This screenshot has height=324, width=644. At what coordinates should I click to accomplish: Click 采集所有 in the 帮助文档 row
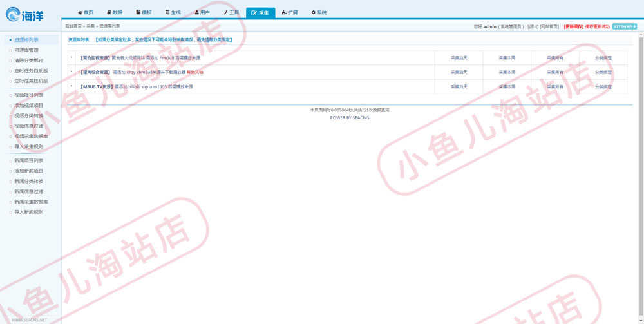click(x=555, y=72)
